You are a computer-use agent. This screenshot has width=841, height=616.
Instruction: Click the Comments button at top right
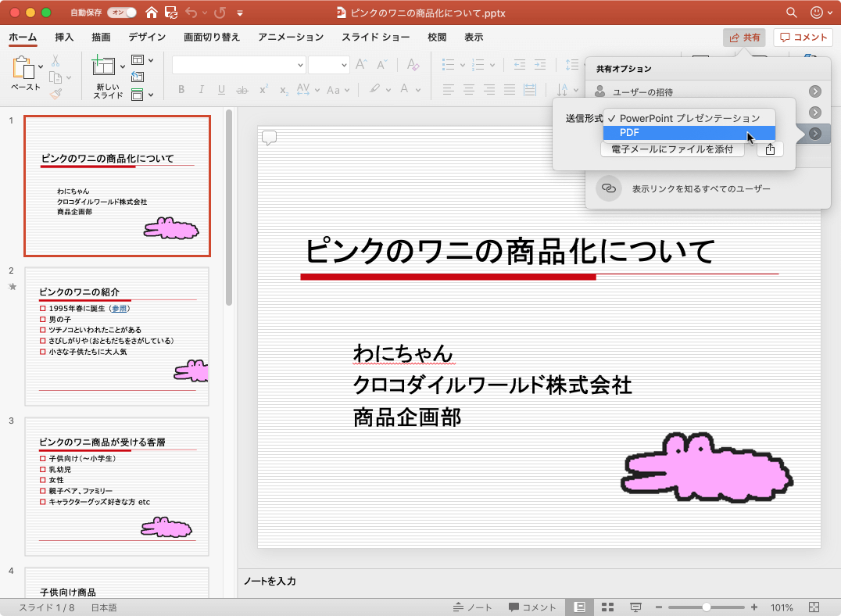pyautogui.click(x=803, y=38)
